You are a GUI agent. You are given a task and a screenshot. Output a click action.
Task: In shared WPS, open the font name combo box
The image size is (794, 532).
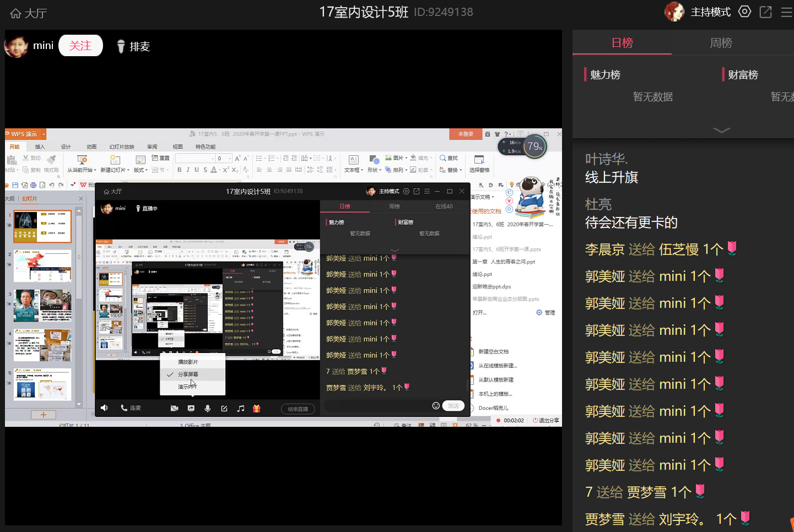pyautogui.click(x=196, y=159)
